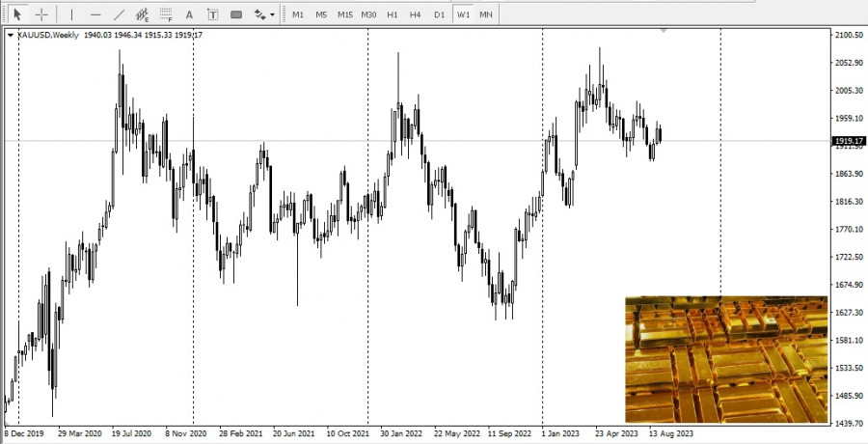The height and width of the screenshot is (444, 868).
Task: Click the 29 Mar 2020 date label
Action: 80,433
